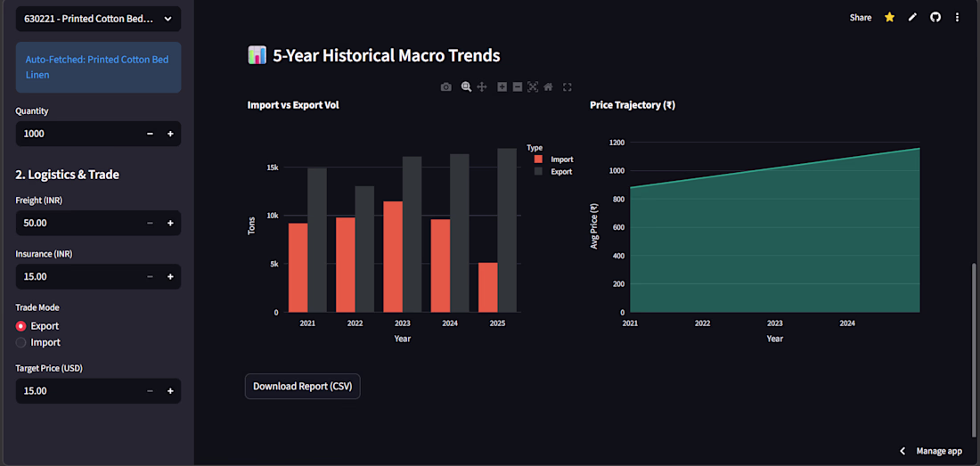
Task: Increase the Quantity value
Action: pyautogui.click(x=170, y=134)
